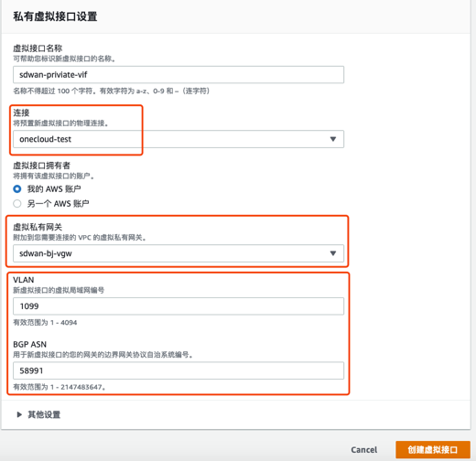Click the 虚拟私有网关 field label

click(x=38, y=227)
